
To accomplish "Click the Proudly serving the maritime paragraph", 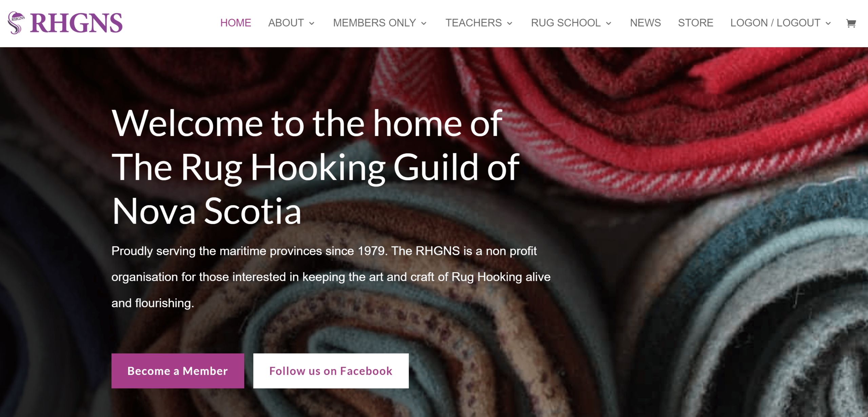I will tap(331, 277).
